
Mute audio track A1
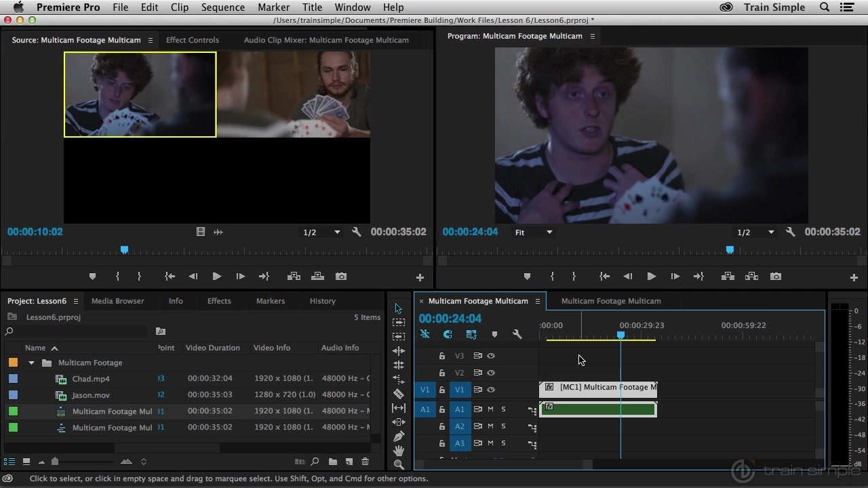click(x=490, y=409)
